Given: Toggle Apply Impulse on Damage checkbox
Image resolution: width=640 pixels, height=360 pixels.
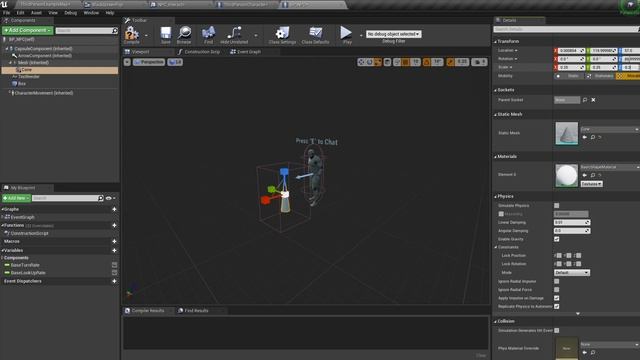Looking at the screenshot, I should tap(556, 298).
